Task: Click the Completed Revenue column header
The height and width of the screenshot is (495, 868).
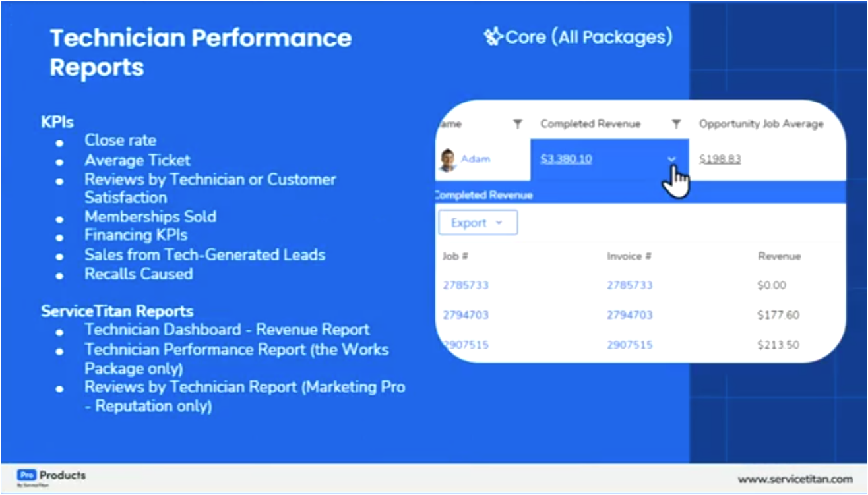Action: [590, 124]
